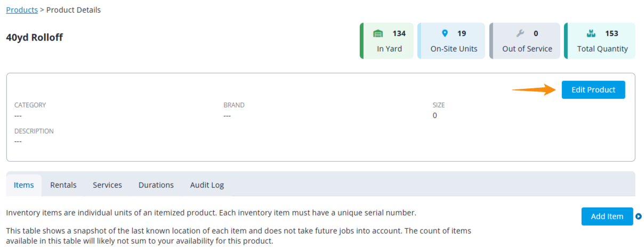The image size is (644, 248).
Task: Open the Total Quantity stat card
Action: [600, 40]
